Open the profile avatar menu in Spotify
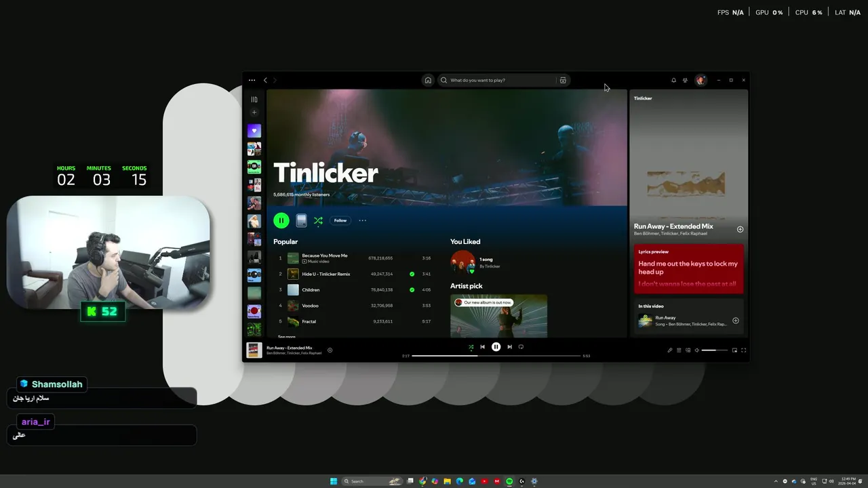 [x=701, y=80]
